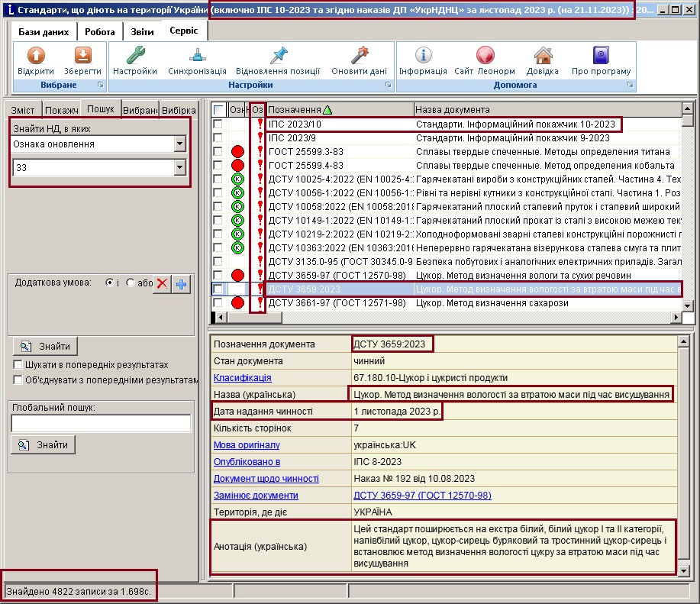Tick checkbox for ІПС 2023/10 row

pos(218,124)
